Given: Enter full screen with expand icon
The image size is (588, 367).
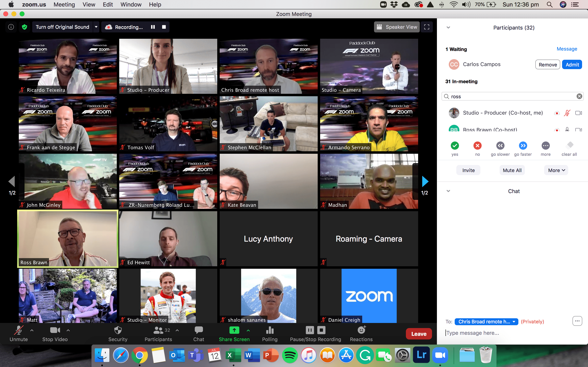Looking at the screenshot, I should pyautogui.click(x=427, y=27).
